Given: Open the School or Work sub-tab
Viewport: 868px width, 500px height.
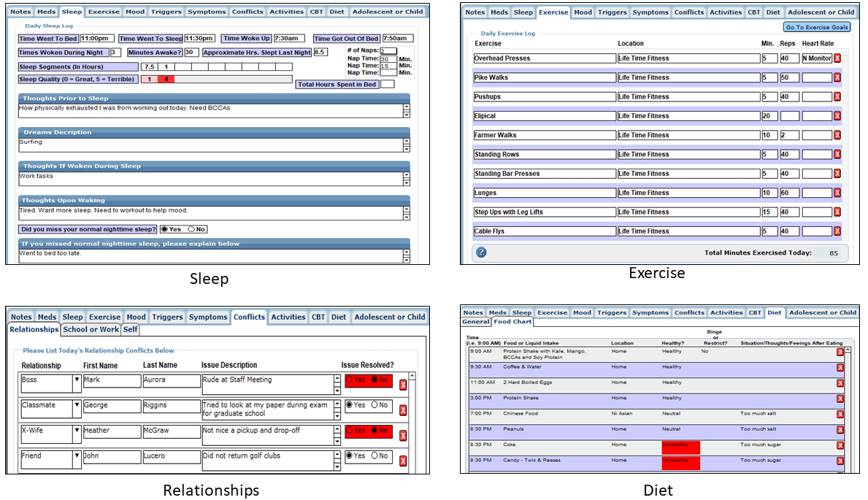Looking at the screenshot, I should tap(91, 329).
